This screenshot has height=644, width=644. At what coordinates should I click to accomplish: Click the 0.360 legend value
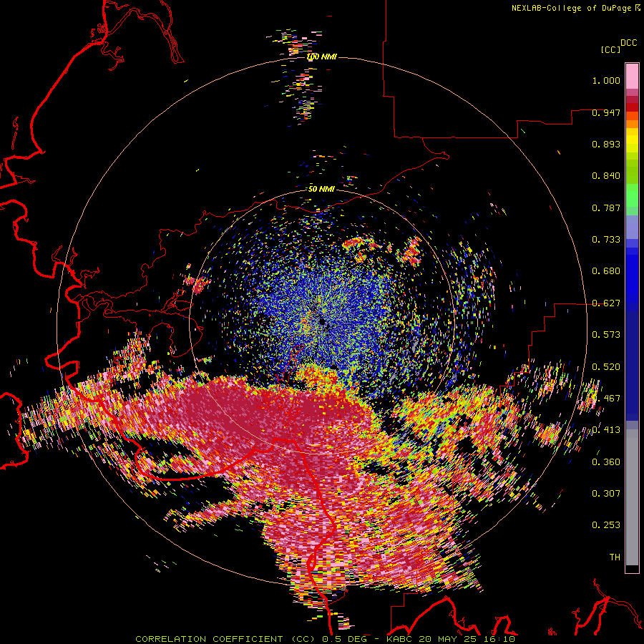[606, 462]
